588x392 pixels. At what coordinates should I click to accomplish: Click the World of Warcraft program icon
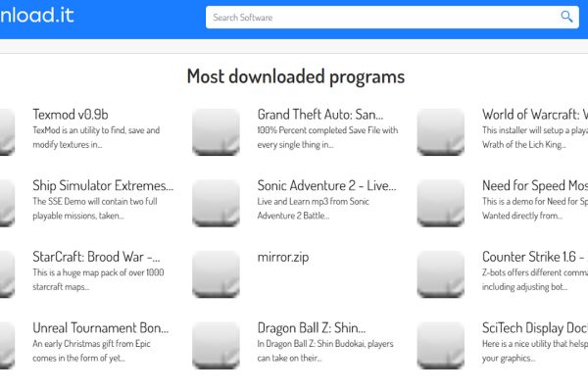(441, 131)
